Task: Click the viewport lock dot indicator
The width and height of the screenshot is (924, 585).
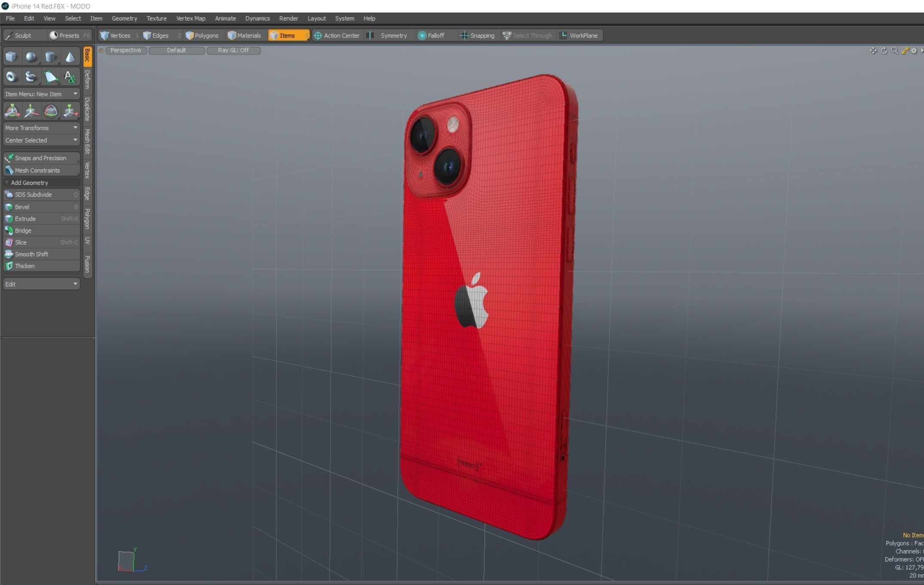Action: [101, 51]
